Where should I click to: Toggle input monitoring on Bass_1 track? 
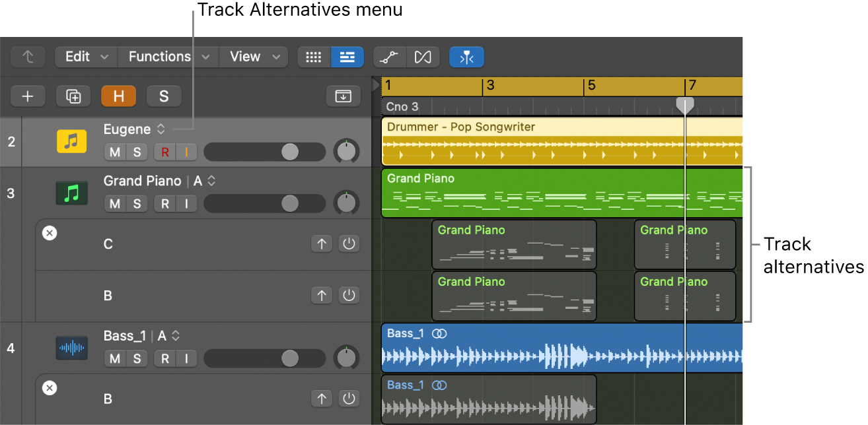coord(186,359)
